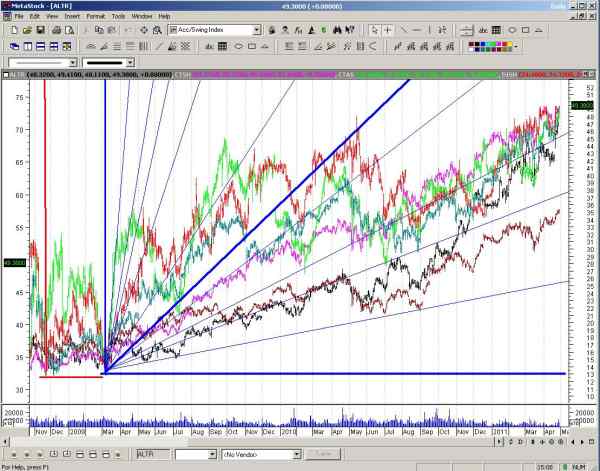Open the Insert menu
This screenshot has height=471, width=600.
click(x=72, y=16)
